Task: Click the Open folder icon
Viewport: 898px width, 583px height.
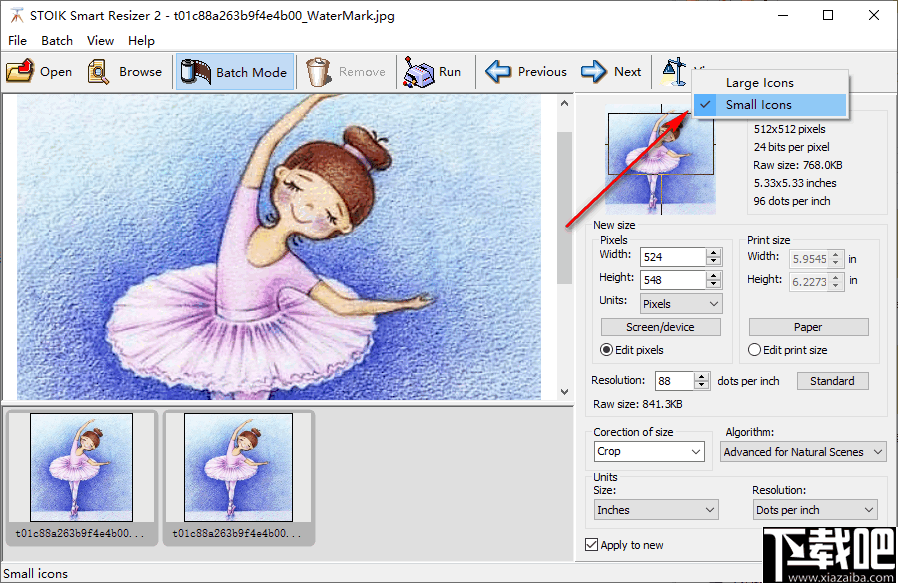Action: [x=20, y=72]
